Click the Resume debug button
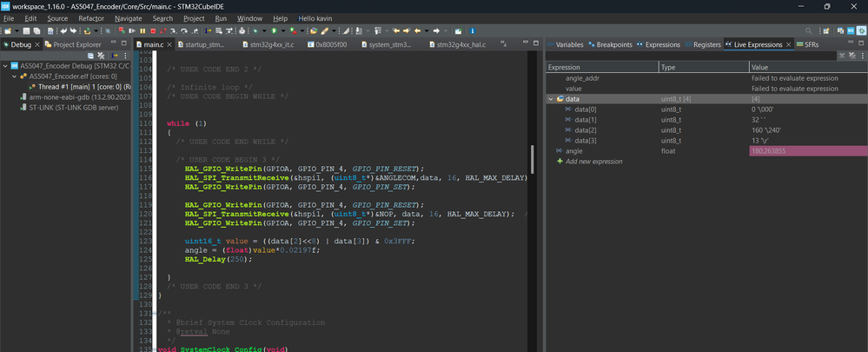This screenshot has width=868, height=352. [x=132, y=30]
